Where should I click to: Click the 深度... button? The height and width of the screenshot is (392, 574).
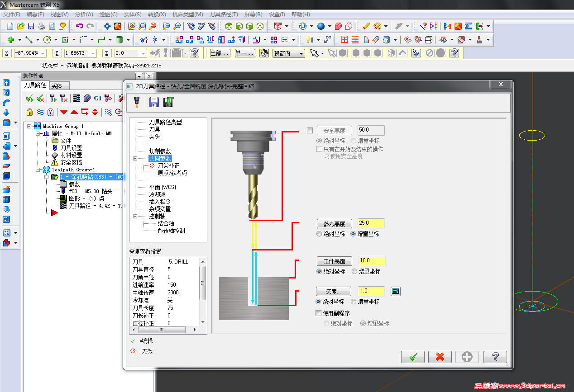point(334,292)
